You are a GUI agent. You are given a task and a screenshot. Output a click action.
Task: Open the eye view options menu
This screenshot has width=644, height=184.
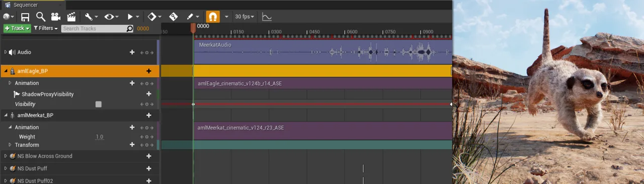pos(111,17)
